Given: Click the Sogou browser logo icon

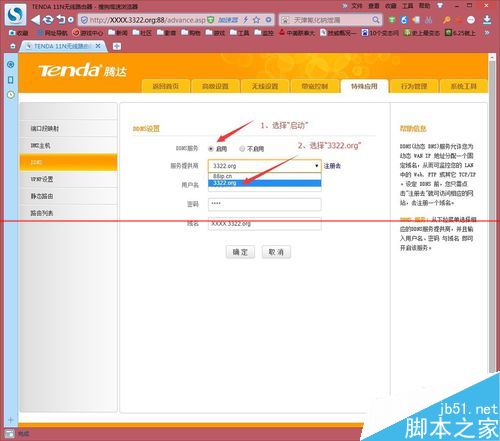Looking at the screenshot, I should click(15, 14).
